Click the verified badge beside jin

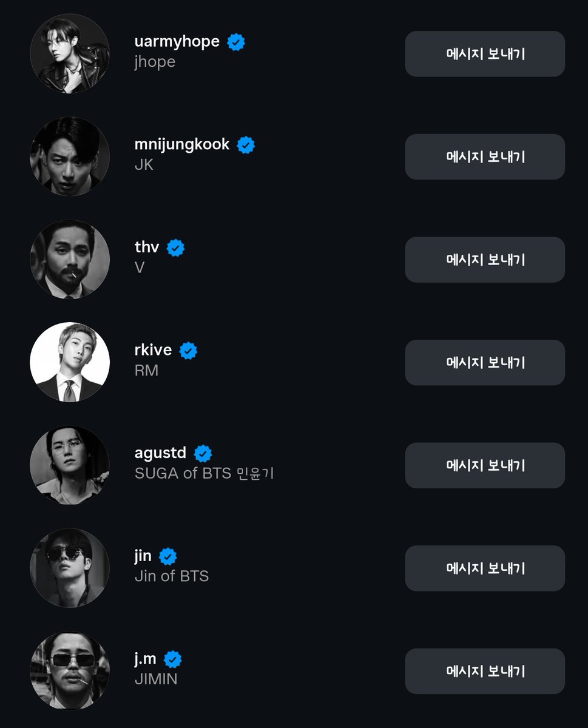(167, 556)
